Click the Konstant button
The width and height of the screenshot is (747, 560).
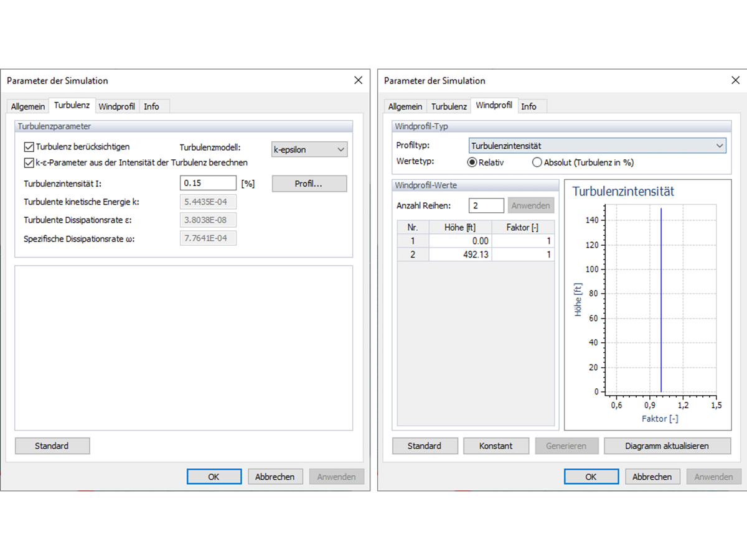[x=496, y=446]
